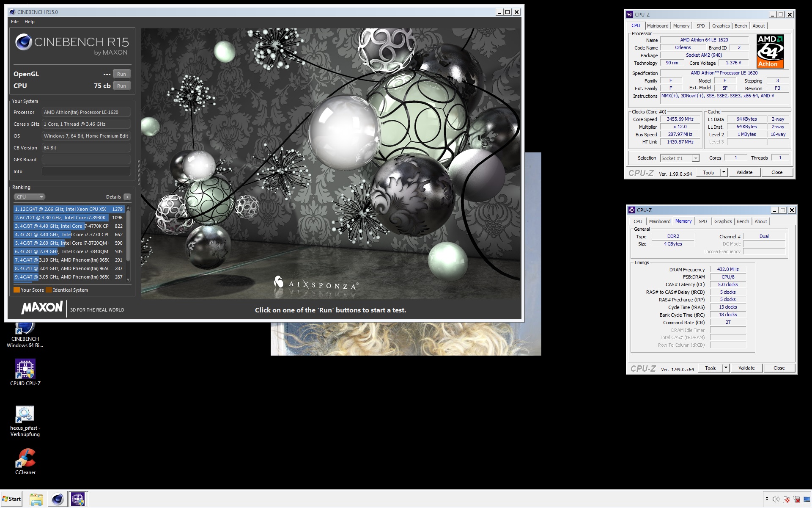Switch to CPU-Z via taskbar icon
Viewport: 812px width, 508px height.
point(78,499)
